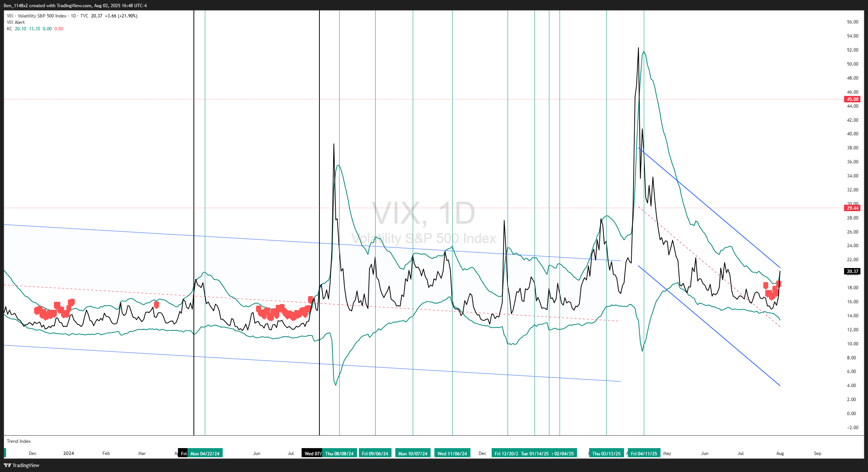Screen dimensions: 868x472
Task: Click the green KC value 20.10
Action: (x=20, y=29)
